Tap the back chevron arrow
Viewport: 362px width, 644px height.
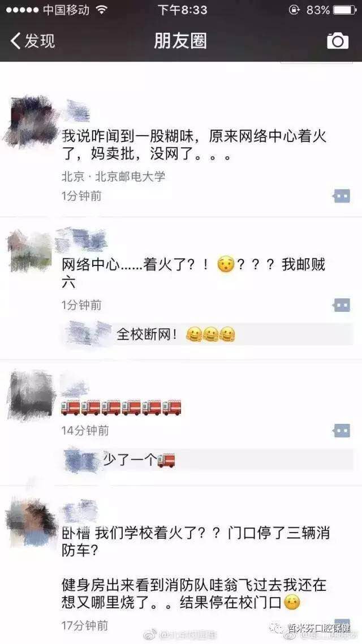coord(16,41)
